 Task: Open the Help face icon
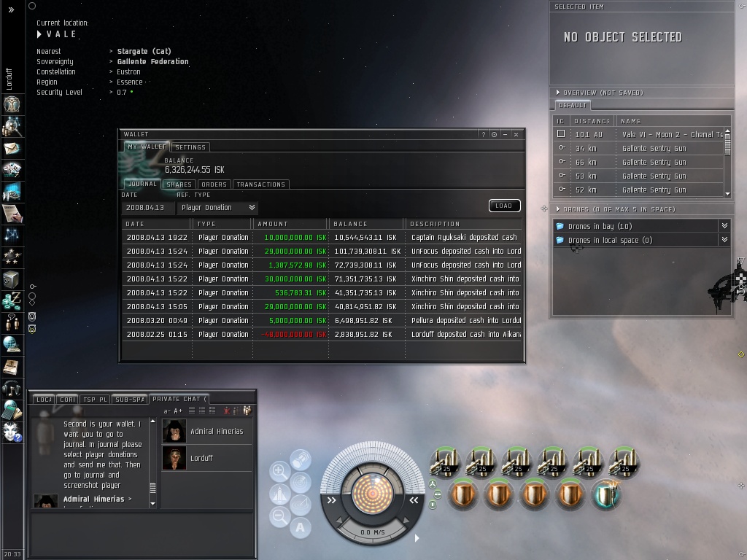click(12, 432)
